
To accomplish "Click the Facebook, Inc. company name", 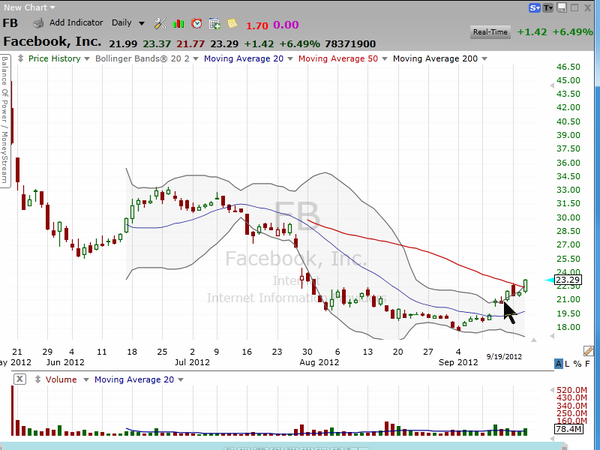I will click(52, 41).
